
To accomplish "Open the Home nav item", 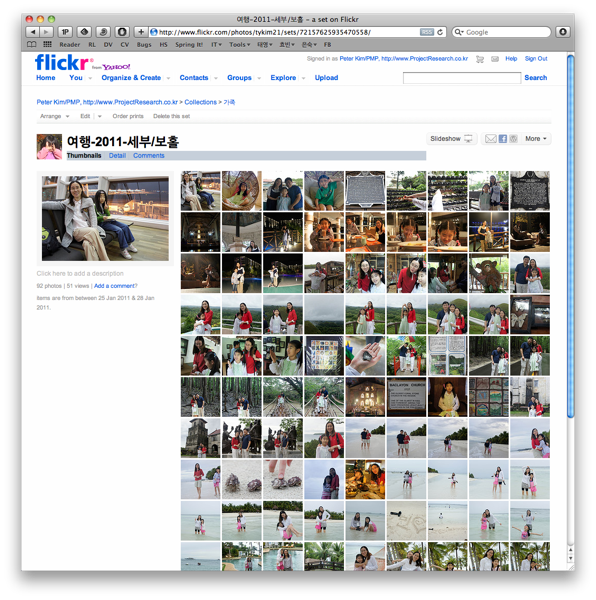I will pyautogui.click(x=46, y=78).
